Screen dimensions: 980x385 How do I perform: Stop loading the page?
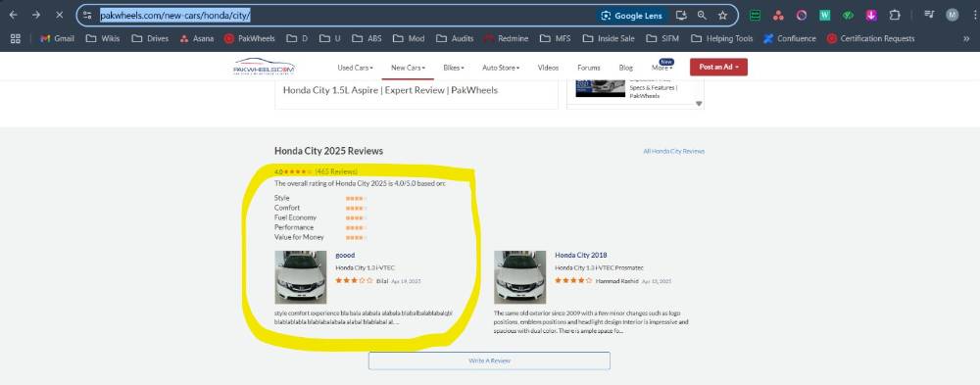60,15
